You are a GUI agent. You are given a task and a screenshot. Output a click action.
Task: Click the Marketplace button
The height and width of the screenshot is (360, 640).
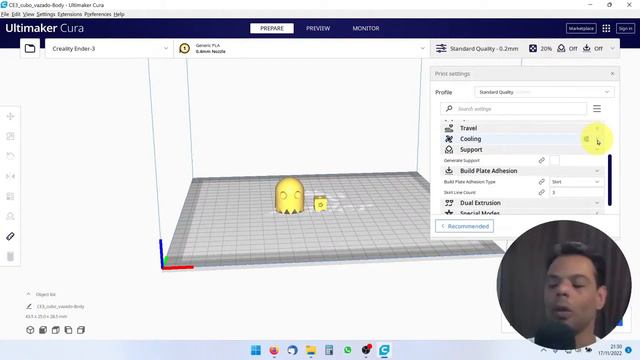581,28
